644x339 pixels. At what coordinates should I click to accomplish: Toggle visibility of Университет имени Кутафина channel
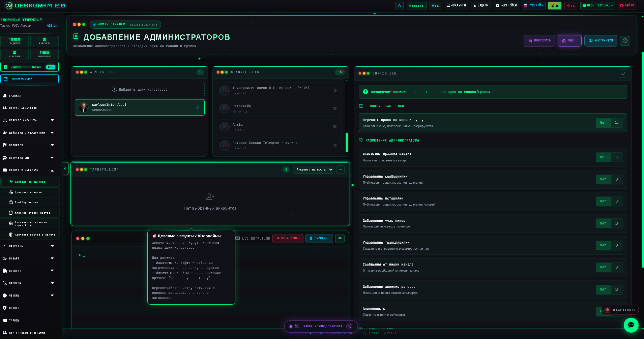click(335, 91)
